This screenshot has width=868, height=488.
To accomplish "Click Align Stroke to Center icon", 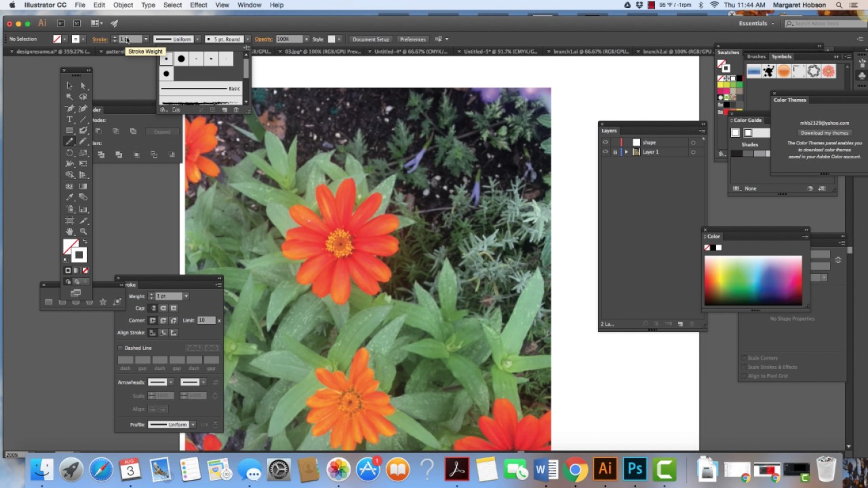I will 153,333.
